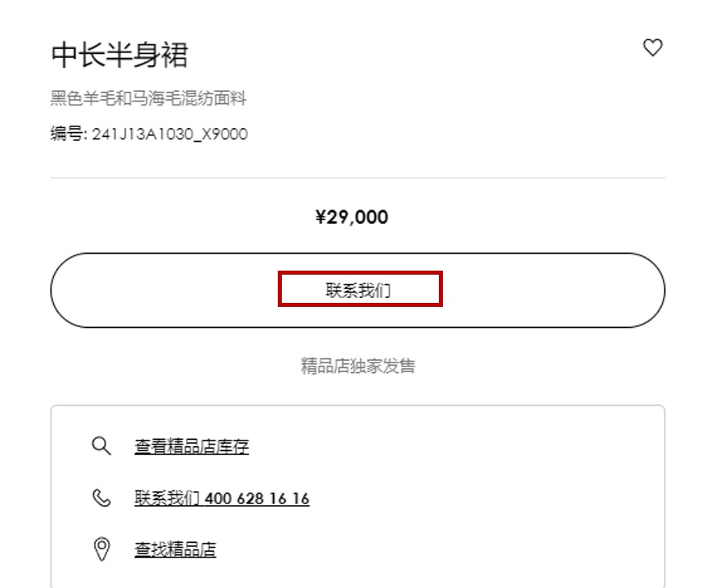Click the map pin location icon
The image size is (707, 588).
101,549
